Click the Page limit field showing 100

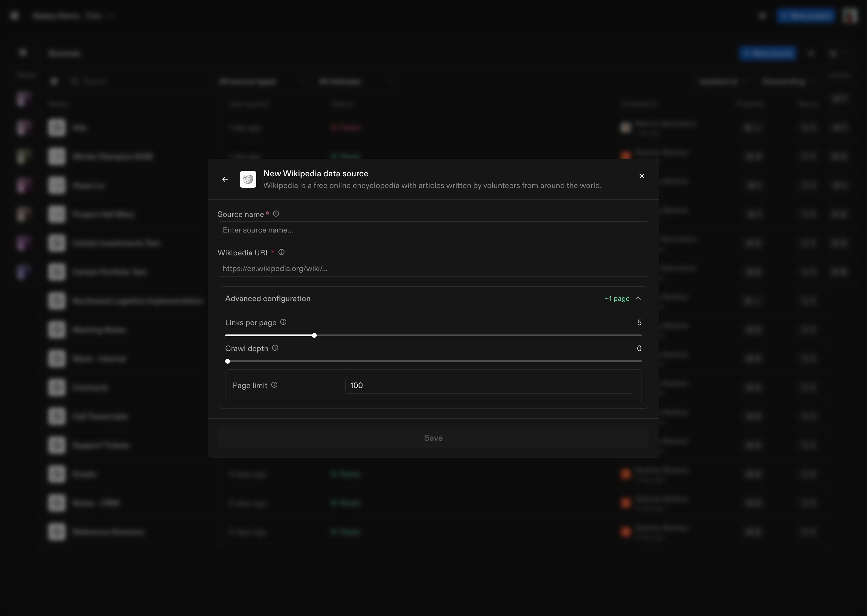point(489,385)
